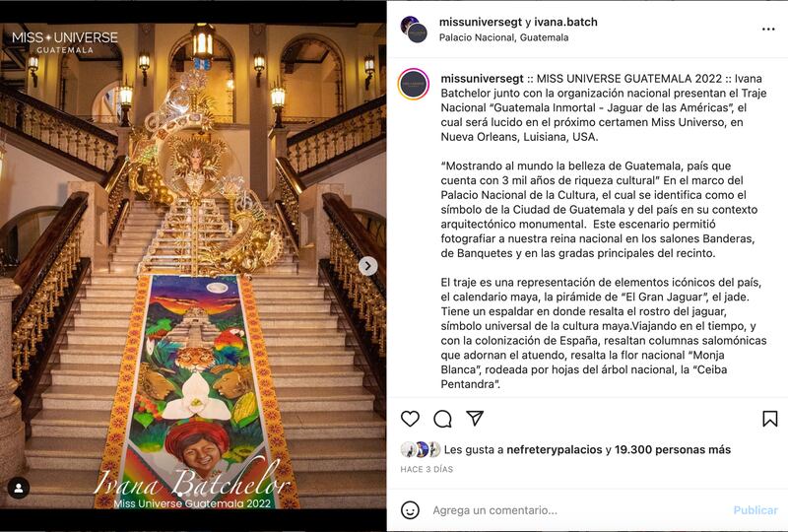Image resolution: width=788 pixels, height=532 pixels.
Task: Show tagged people on the photo
Action: pos(19,488)
